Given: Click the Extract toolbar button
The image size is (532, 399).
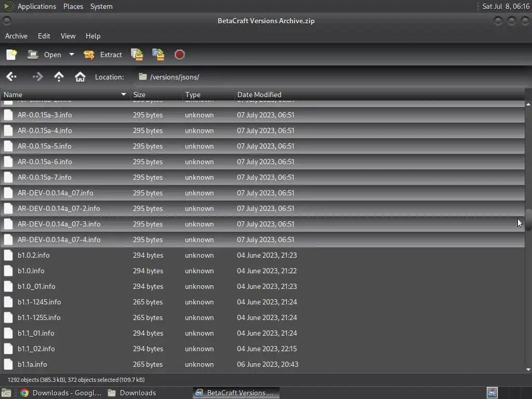Looking at the screenshot, I should [103, 55].
